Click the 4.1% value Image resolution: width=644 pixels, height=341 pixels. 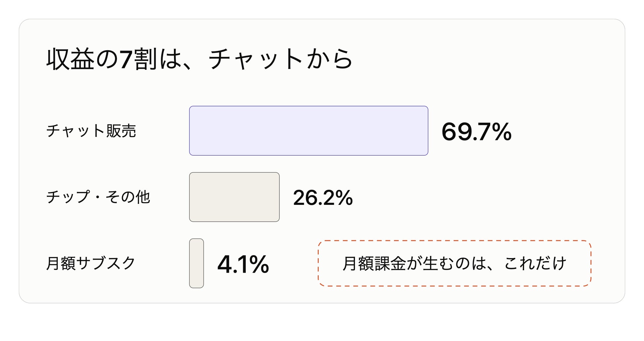pyautogui.click(x=243, y=264)
